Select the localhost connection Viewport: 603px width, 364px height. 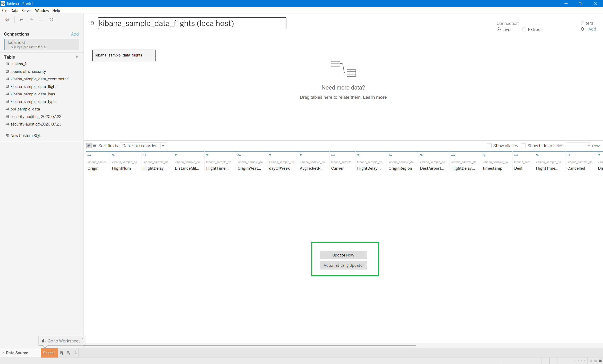42,44
